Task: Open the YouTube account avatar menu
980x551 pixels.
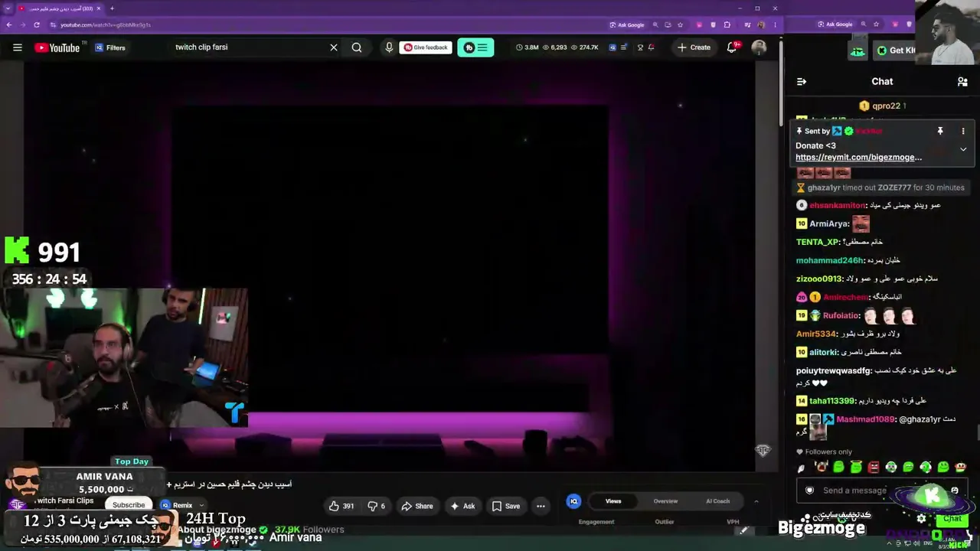Action: pos(759,47)
